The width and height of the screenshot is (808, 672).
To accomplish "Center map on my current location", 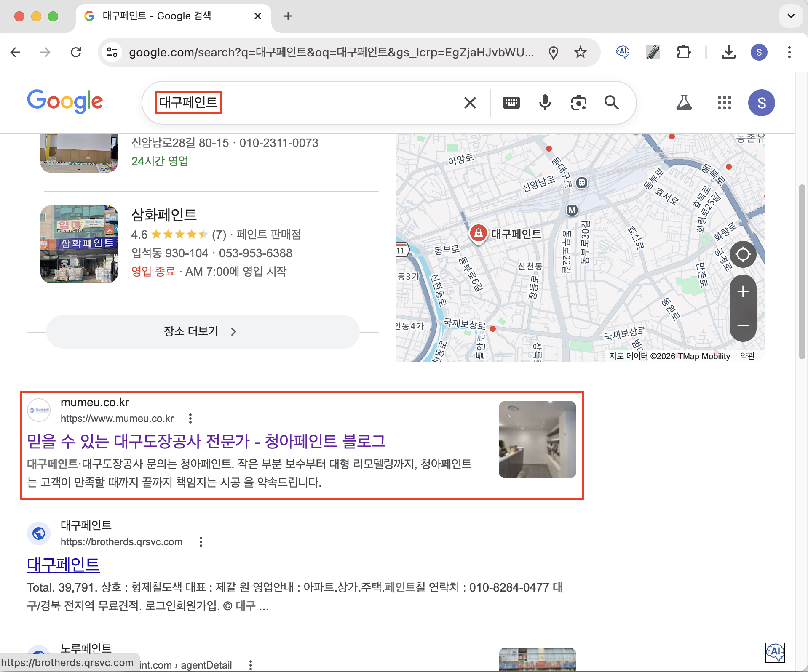I will 743,254.
